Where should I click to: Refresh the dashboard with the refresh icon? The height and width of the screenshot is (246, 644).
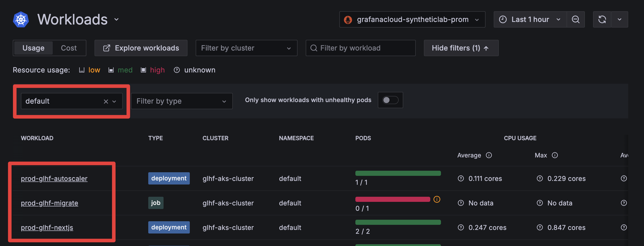(x=602, y=19)
